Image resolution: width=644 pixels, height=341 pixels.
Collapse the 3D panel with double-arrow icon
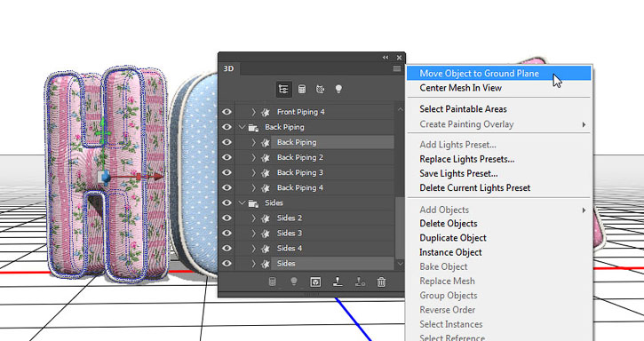coord(386,58)
